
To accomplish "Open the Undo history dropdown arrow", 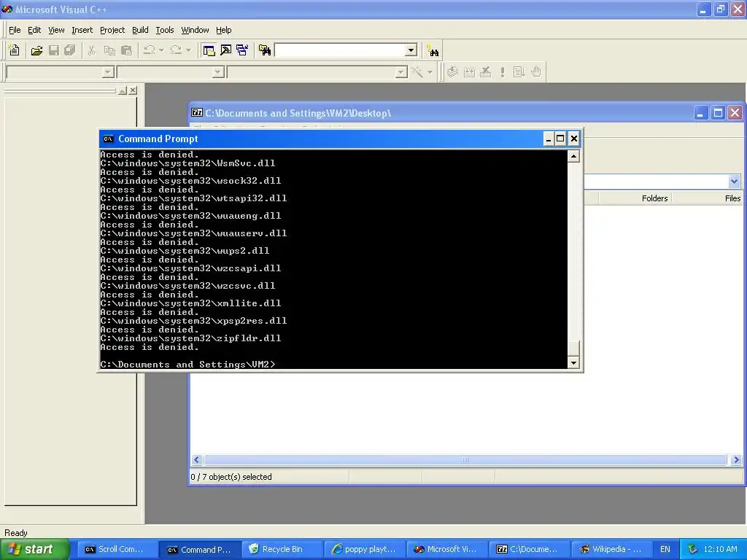I will (161, 50).
